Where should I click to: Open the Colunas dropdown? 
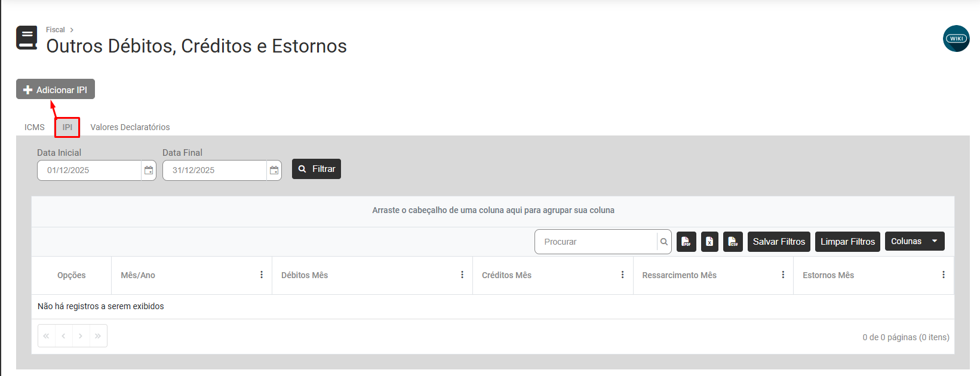[x=915, y=241]
